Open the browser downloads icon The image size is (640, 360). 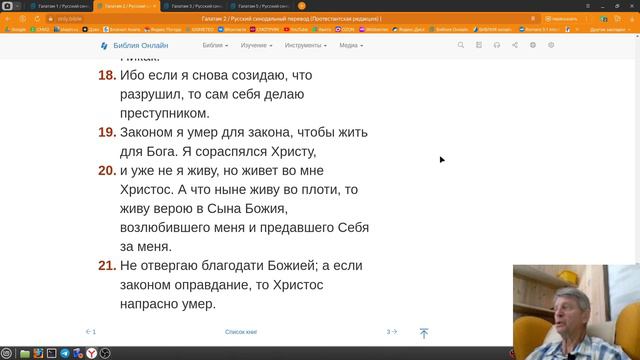[x=632, y=19]
